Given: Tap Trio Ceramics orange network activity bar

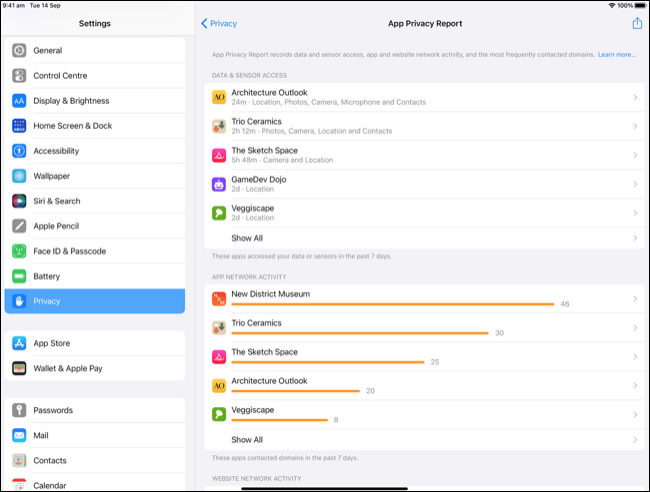Looking at the screenshot, I should tap(360, 333).
